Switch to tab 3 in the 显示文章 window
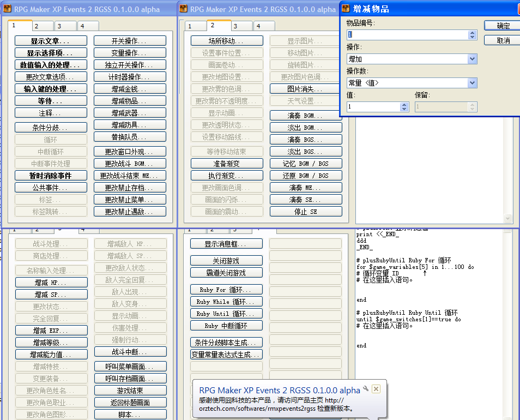 pos(65,26)
